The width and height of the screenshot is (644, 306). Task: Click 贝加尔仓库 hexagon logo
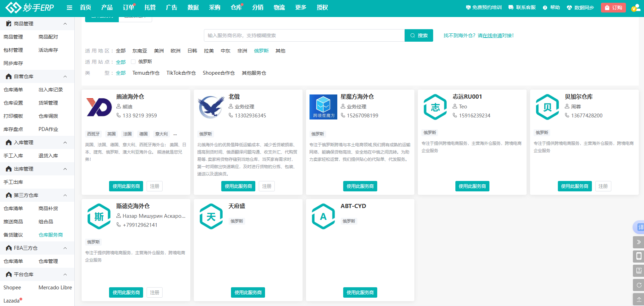[547, 107]
